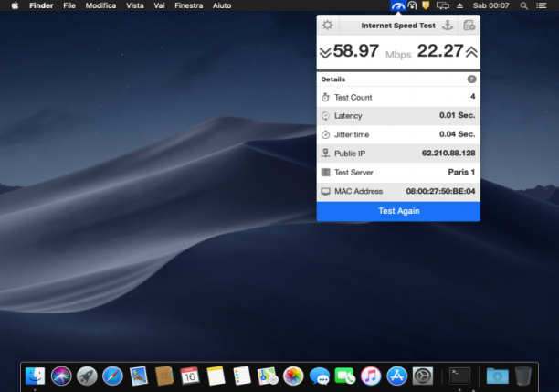Click the Public IP network icon
This screenshot has height=392, width=559.
pos(325,154)
